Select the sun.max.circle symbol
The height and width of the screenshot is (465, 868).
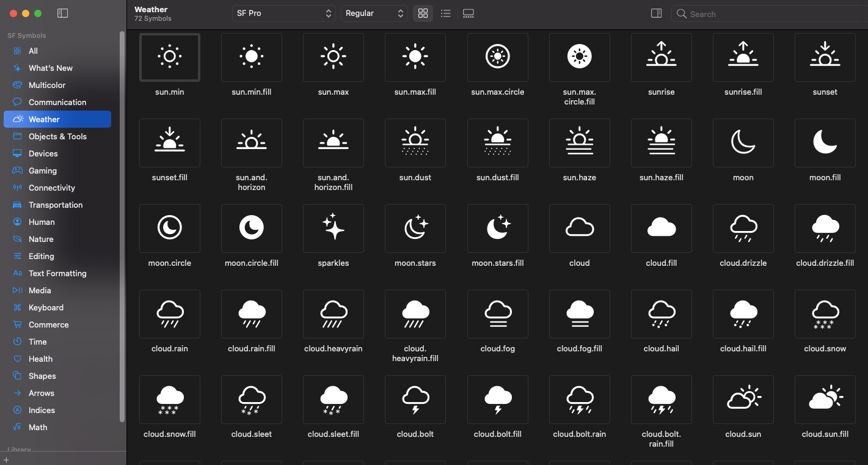coord(498,57)
